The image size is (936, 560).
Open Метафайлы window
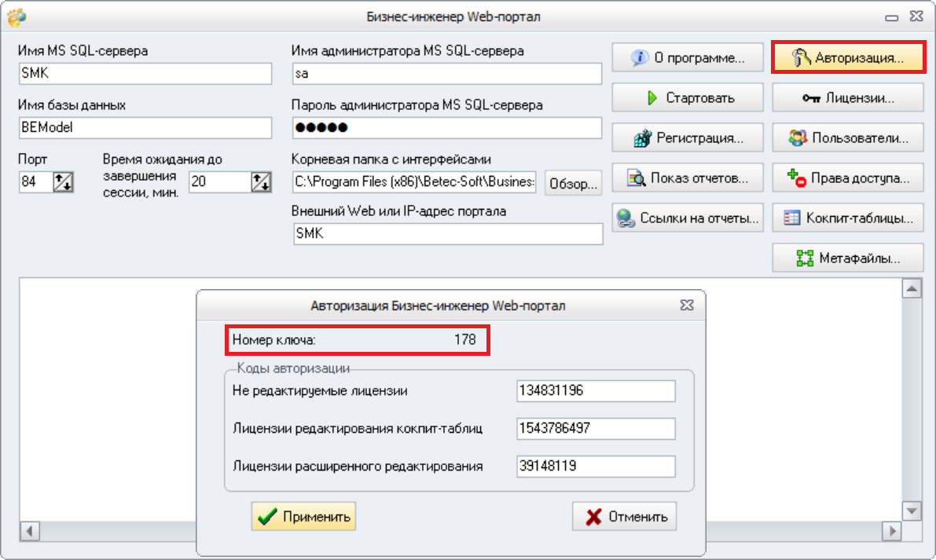[848, 258]
